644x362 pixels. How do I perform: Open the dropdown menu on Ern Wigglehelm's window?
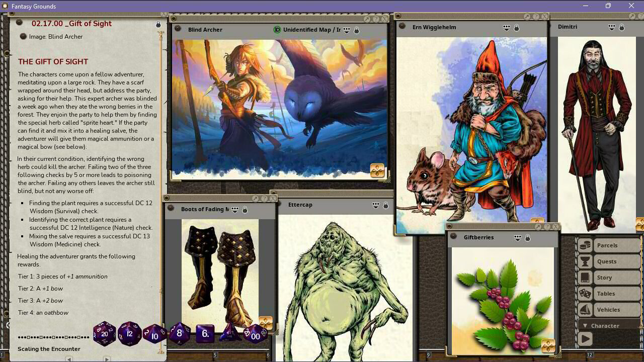(x=507, y=28)
